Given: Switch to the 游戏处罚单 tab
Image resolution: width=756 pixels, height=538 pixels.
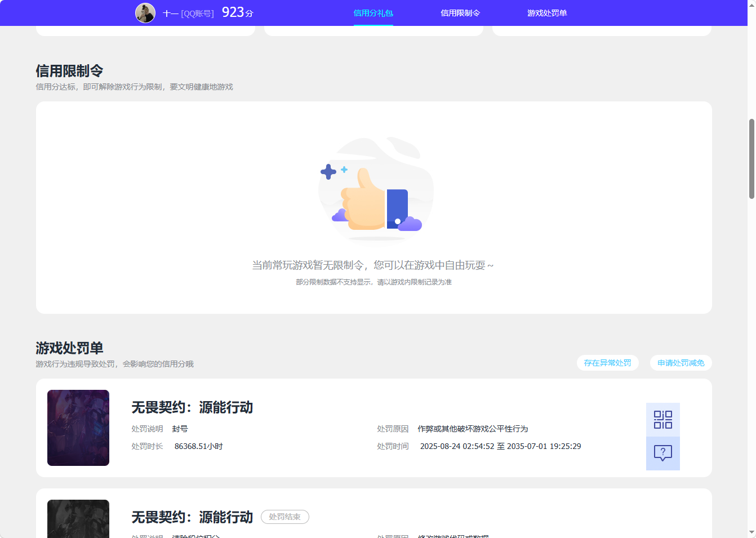Looking at the screenshot, I should pyautogui.click(x=547, y=13).
